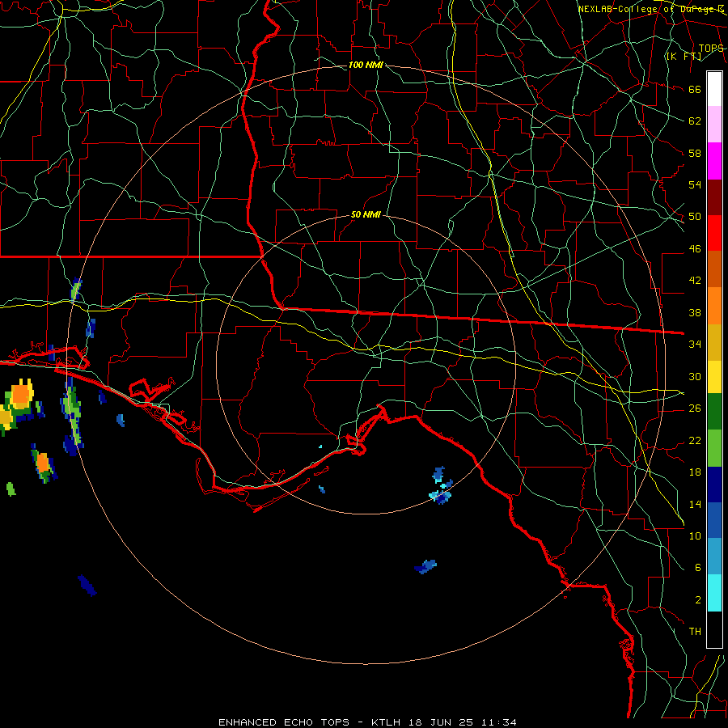
Task: Select the orange 42 kft legend swatch
Action: pyautogui.click(x=714, y=305)
